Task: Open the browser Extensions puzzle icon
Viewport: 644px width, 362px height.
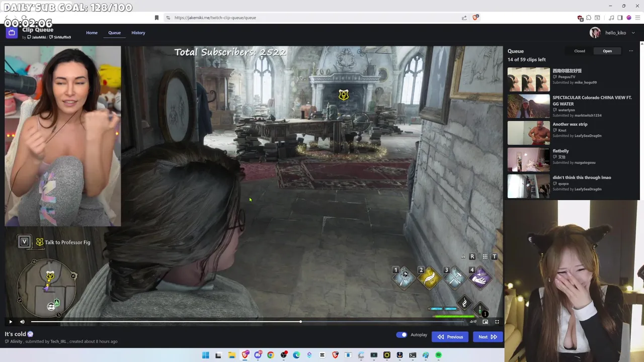Action: pos(589,18)
